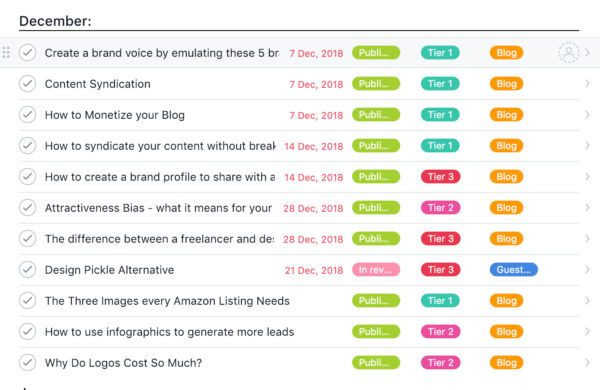600x390 pixels.
Task: Click the orange Blog tag on 'How to Monetize your Blog'
Action: [x=506, y=115]
